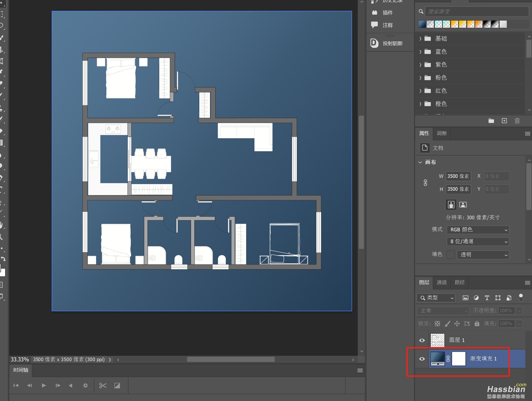Open the 投射阴影 panel icon
Screen dimensions: 532x401
[x=374, y=43]
